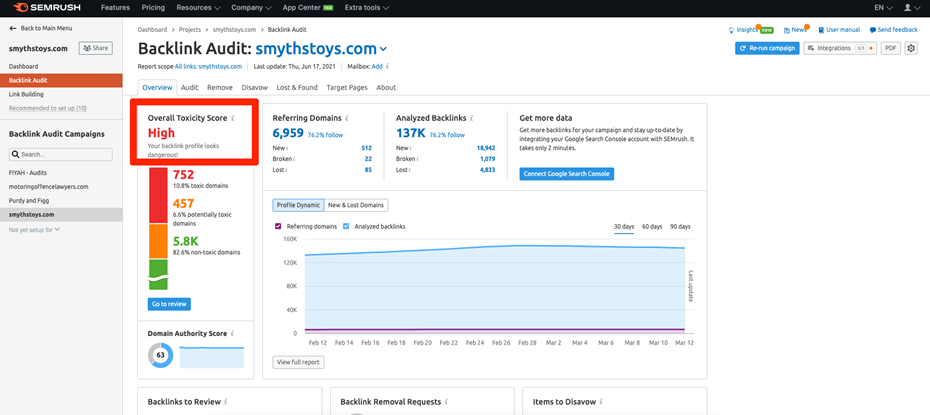This screenshot has width=930, height=415.
Task: Click the Domain Authority 63 donut chart
Action: click(160, 355)
